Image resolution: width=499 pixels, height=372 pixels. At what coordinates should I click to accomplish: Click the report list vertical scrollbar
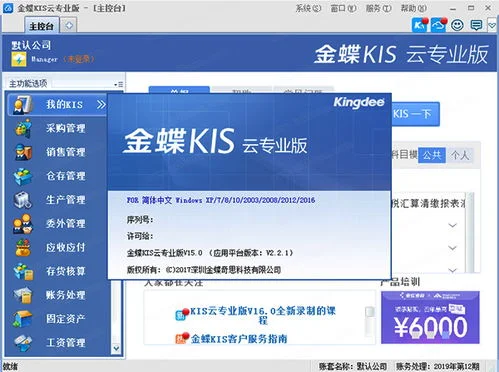[470, 232]
